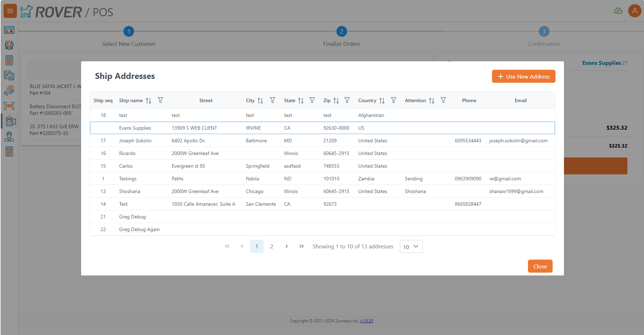This screenshot has width=644, height=335.
Task: Open the v1.0.33 version link
Action: pos(366,321)
